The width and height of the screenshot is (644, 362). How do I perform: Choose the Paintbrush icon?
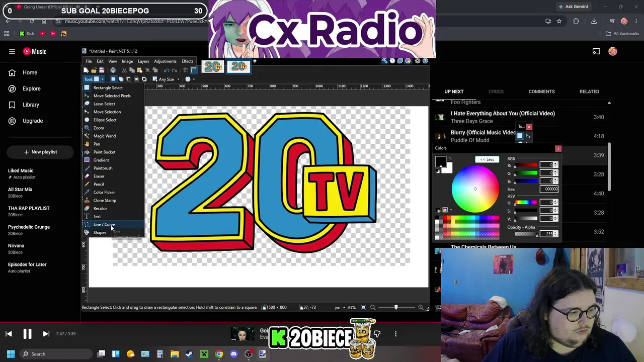point(87,168)
